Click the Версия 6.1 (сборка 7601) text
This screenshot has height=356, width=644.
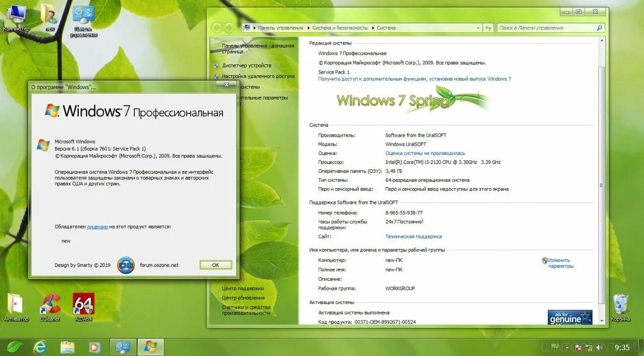(x=100, y=149)
